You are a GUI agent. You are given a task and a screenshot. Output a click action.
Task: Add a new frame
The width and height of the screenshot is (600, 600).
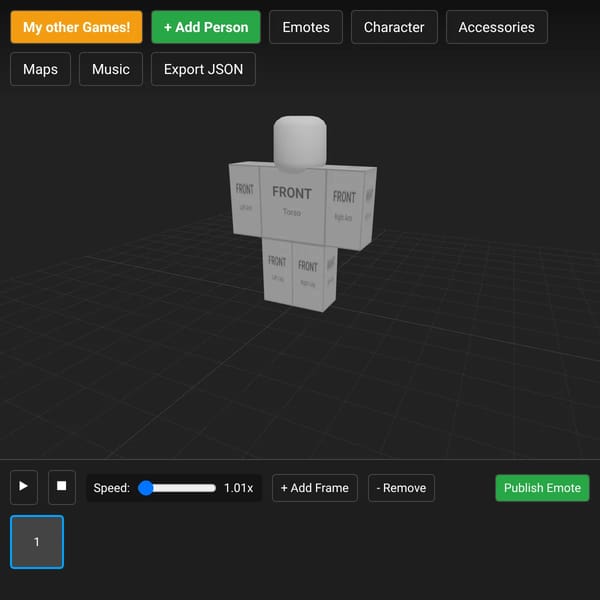[x=315, y=488]
